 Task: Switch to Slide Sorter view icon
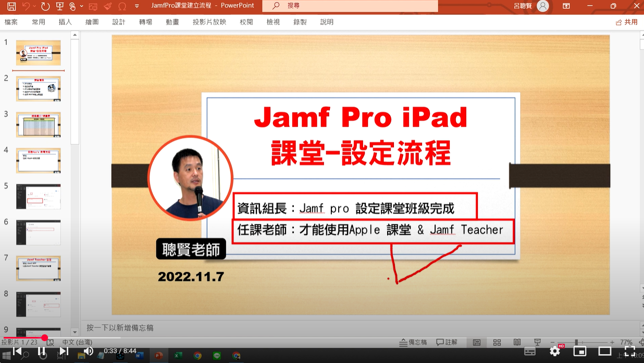(497, 342)
